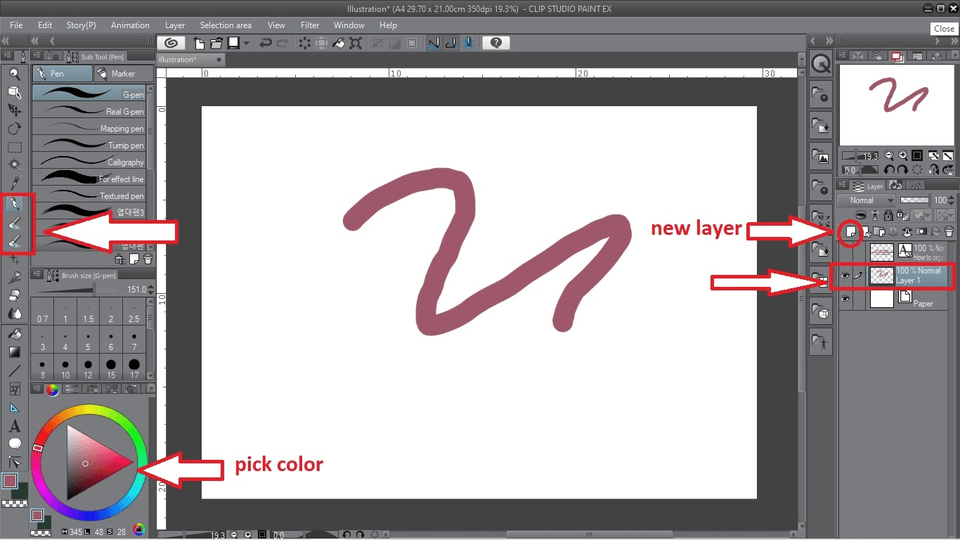Delete layer with trash icon in Layer panel
Viewport: 960px width, 540px height.
click(x=949, y=231)
